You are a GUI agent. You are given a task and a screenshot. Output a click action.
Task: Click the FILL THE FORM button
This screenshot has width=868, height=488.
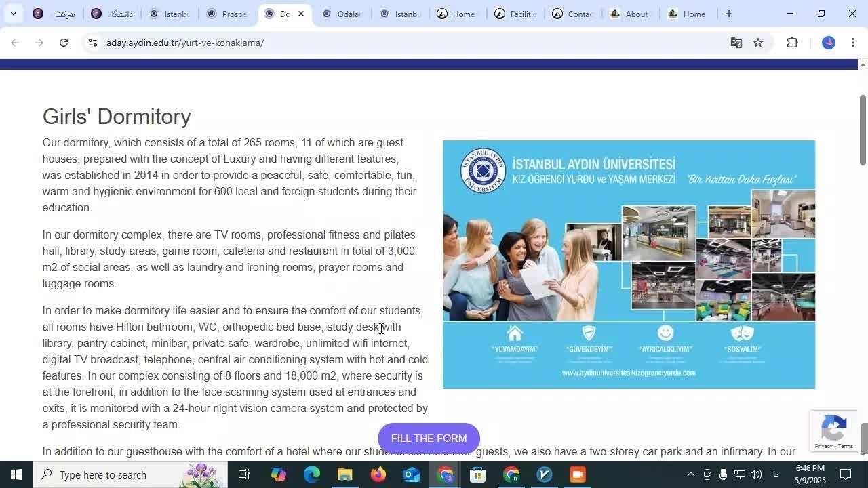coord(429,439)
